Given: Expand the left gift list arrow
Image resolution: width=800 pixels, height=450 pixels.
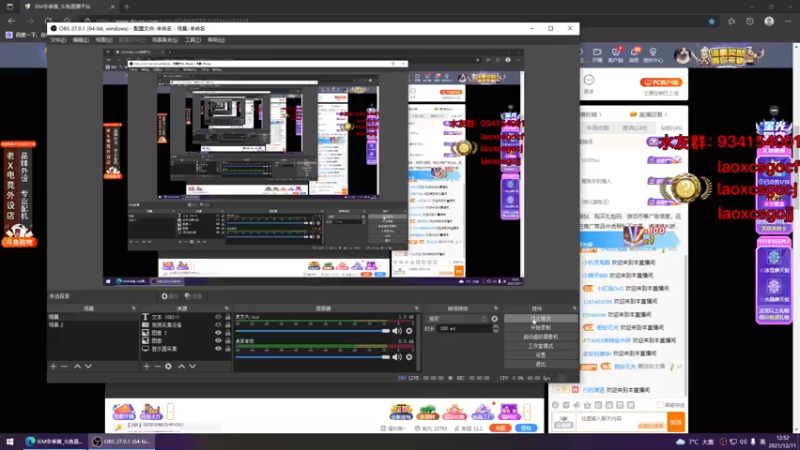Looking at the screenshot, I should click(170, 411).
